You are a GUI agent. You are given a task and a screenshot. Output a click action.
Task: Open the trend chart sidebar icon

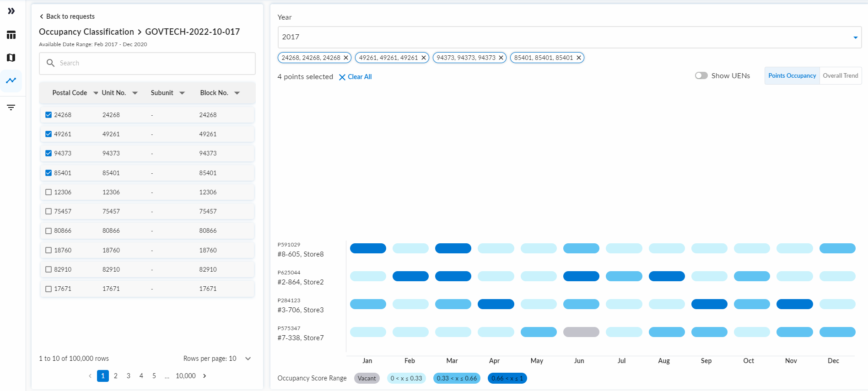[11, 80]
